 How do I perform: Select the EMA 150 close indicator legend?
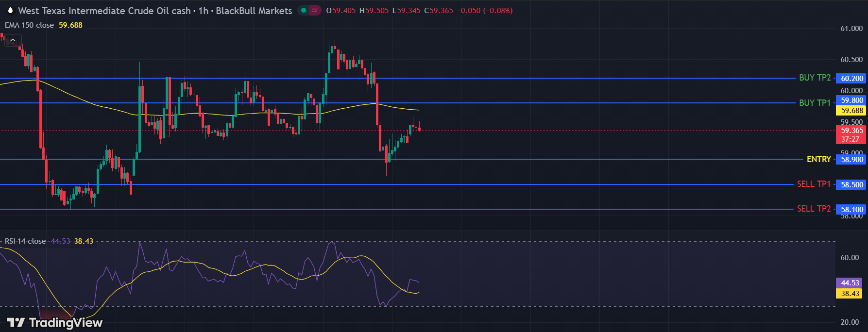click(29, 25)
